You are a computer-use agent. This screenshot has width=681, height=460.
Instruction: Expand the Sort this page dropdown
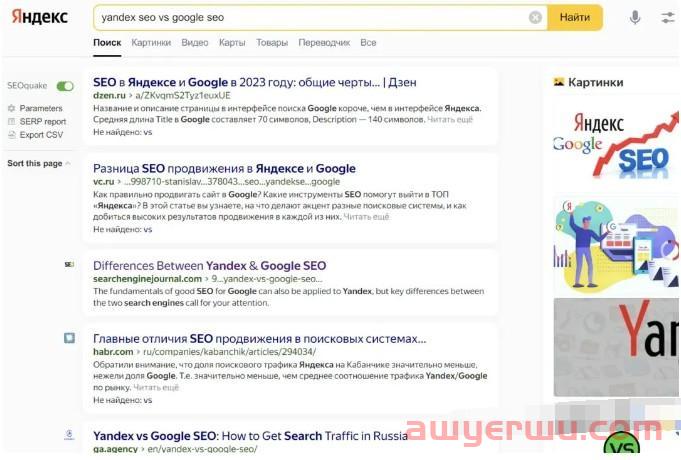click(39, 163)
